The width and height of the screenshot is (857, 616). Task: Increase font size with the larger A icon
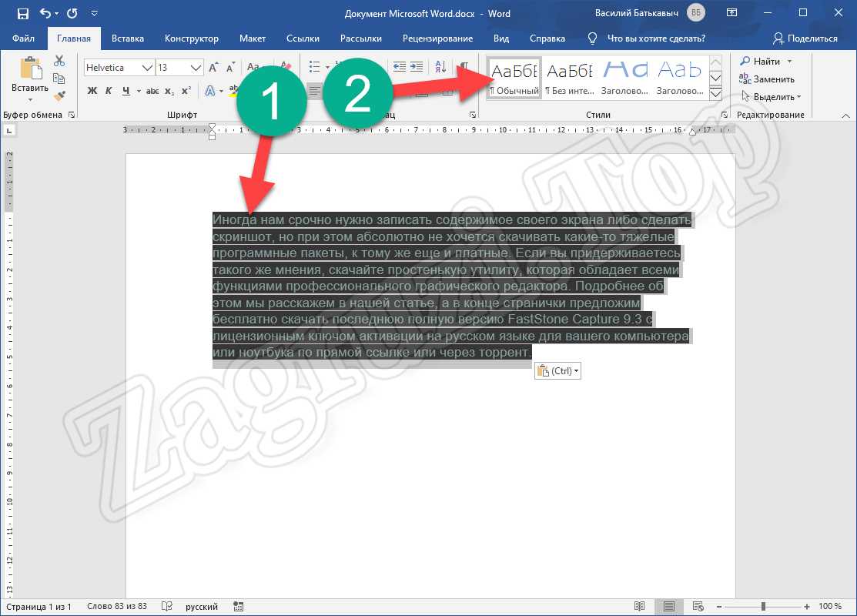point(214,68)
